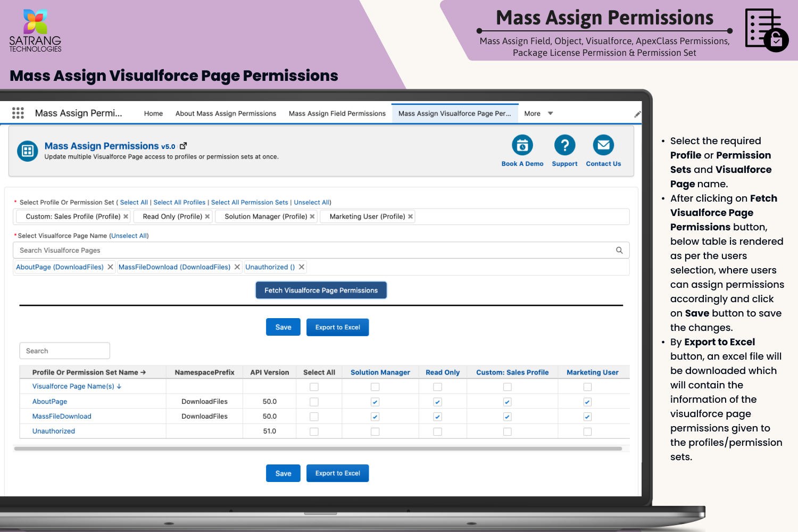Check Unauthorized for Marketing User
This screenshot has height=532, width=798.
(x=587, y=432)
